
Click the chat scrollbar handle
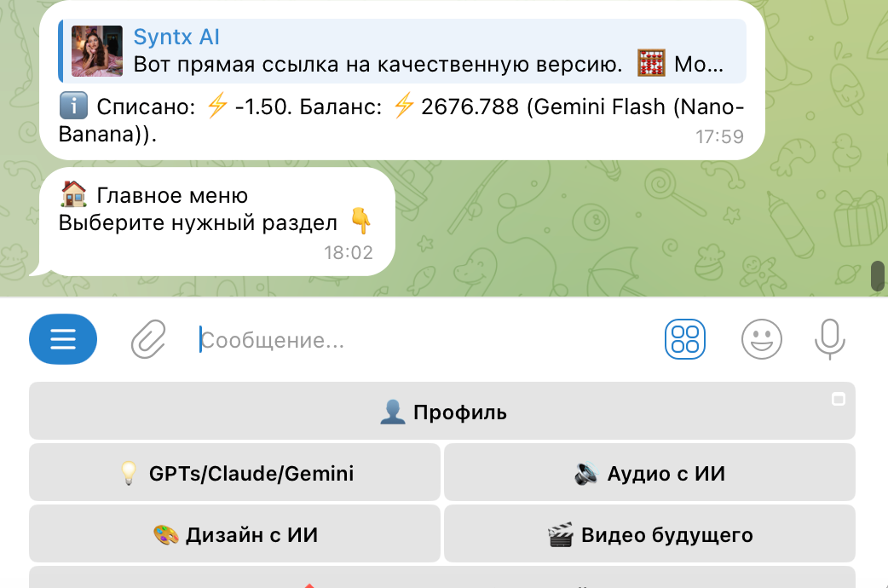click(x=876, y=276)
